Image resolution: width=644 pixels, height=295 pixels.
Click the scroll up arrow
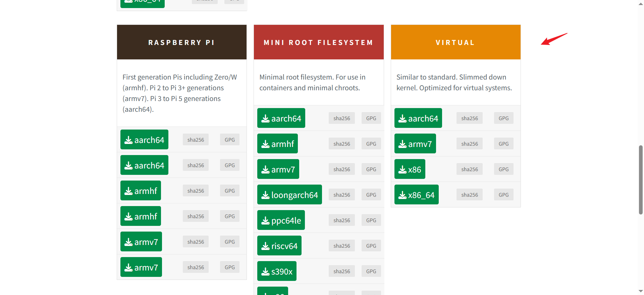pos(641,3)
